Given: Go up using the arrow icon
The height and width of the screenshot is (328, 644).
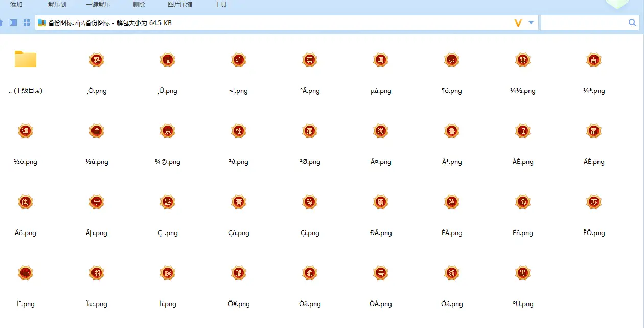Looking at the screenshot, I should [2, 22].
